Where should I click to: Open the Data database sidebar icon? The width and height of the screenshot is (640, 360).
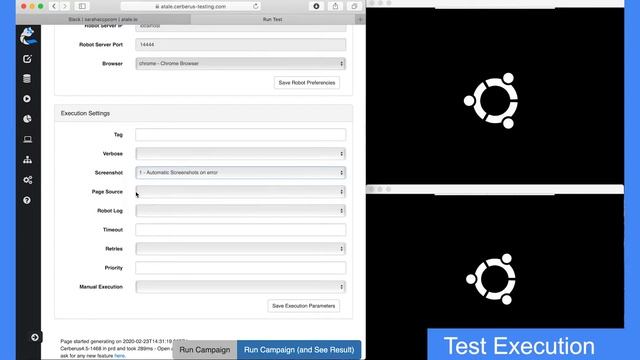pyautogui.click(x=27, y=78)
